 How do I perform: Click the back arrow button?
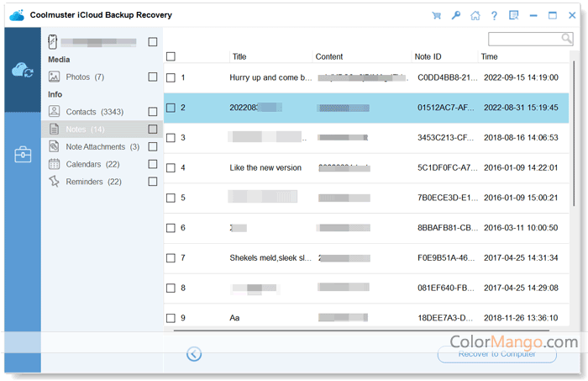click(x=194, y=354)
